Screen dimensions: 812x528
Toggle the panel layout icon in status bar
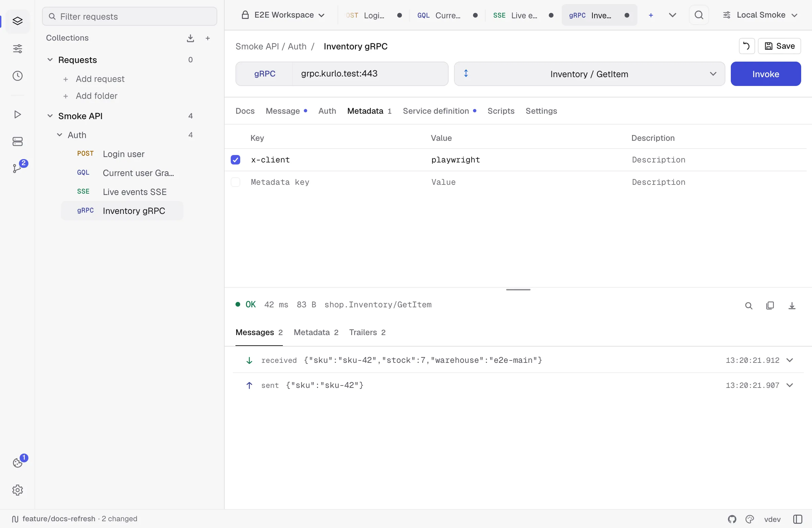click(x=797, y=519)
